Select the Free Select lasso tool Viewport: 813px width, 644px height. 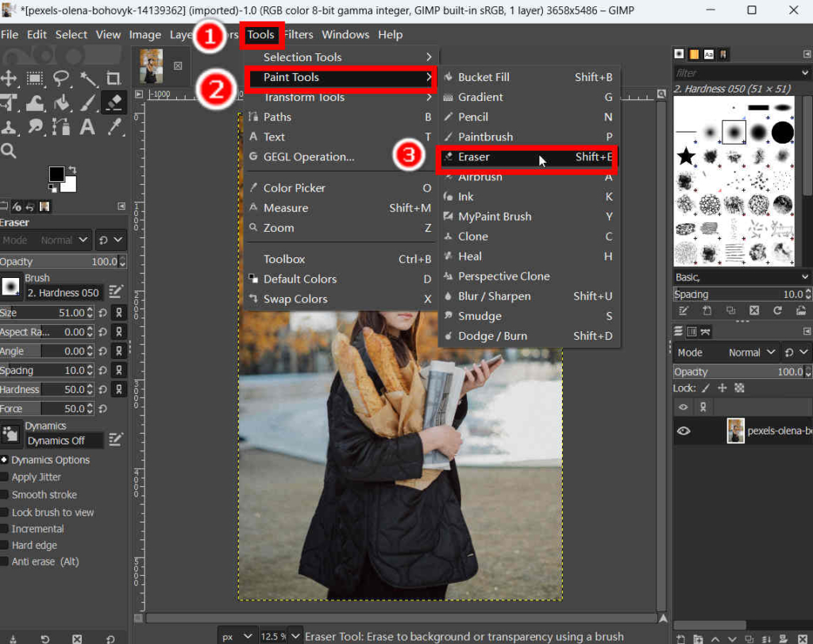pyautogui.click(x=60, y=78)
